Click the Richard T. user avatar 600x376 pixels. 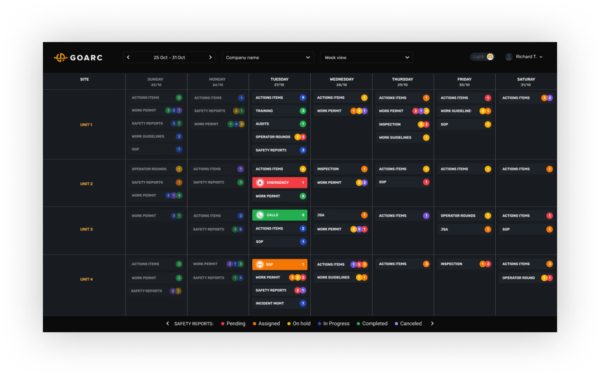click(x=509, y=57)
